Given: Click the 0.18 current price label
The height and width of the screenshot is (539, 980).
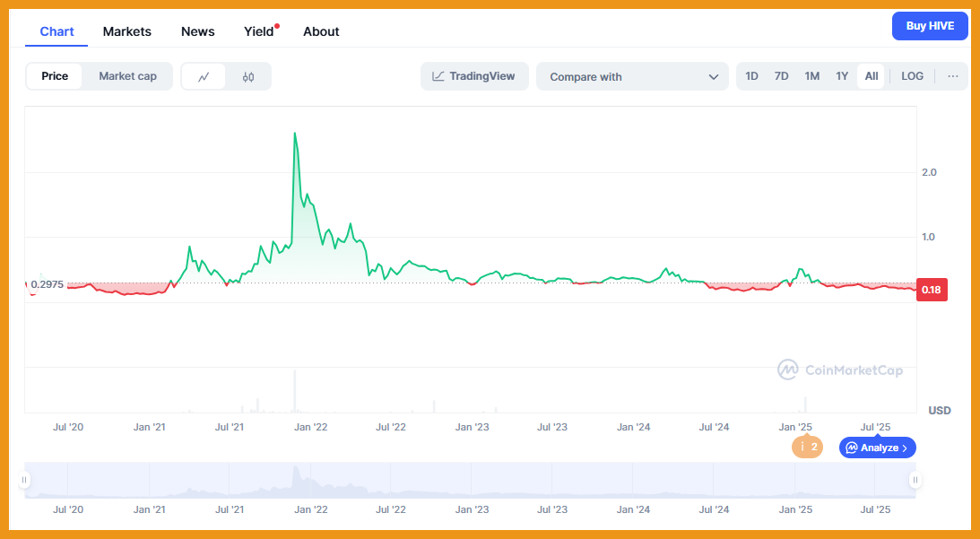Looking at the screenshot, I should (930, 290).
